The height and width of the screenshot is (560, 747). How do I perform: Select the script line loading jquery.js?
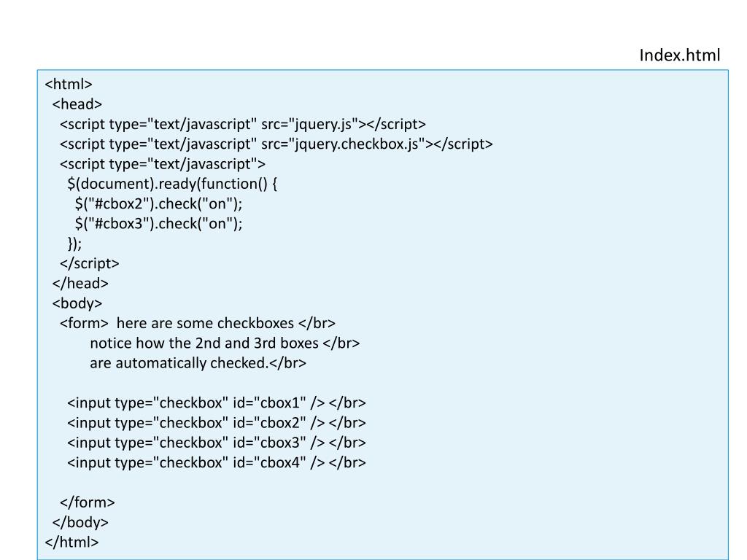(243, 124)
